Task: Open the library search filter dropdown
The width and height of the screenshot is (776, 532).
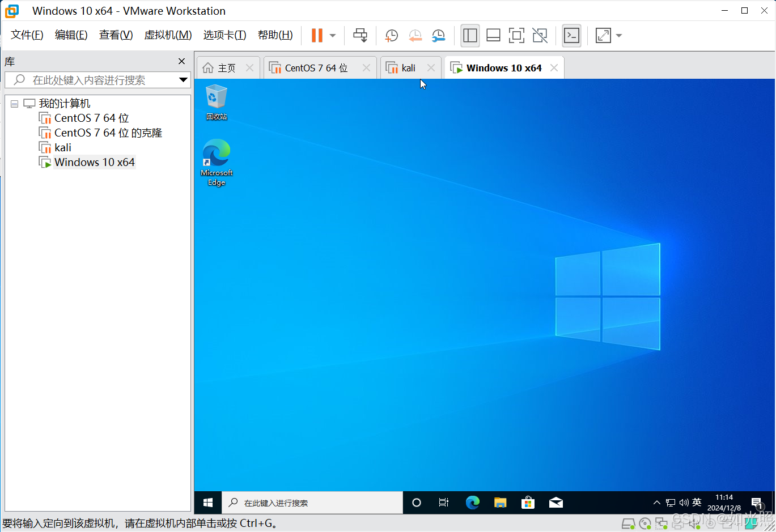Action: [x=183, y=80]
